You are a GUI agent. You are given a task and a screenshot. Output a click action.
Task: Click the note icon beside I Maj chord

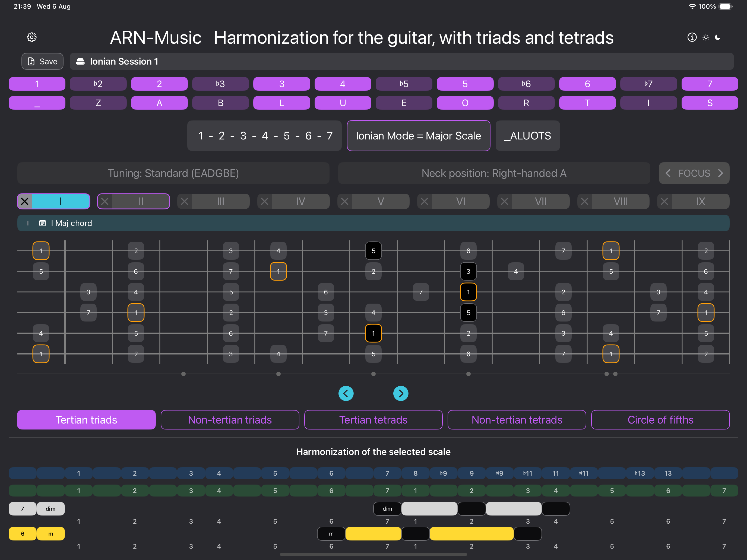[43, 223]
